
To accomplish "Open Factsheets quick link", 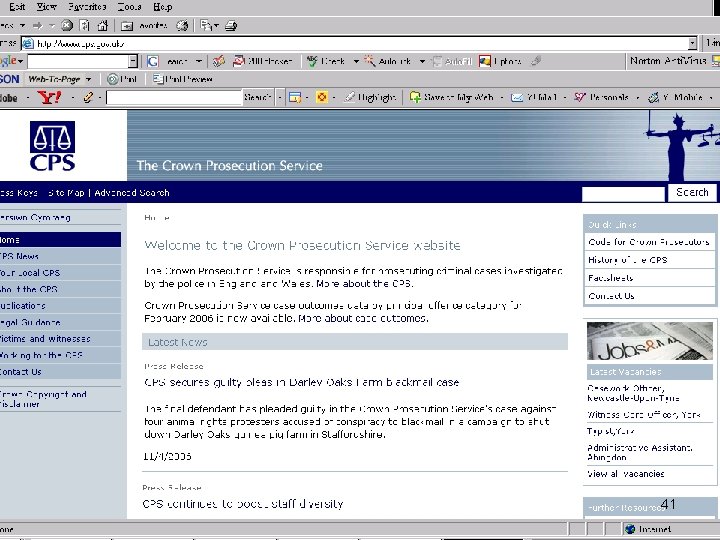I will point(611,278).
